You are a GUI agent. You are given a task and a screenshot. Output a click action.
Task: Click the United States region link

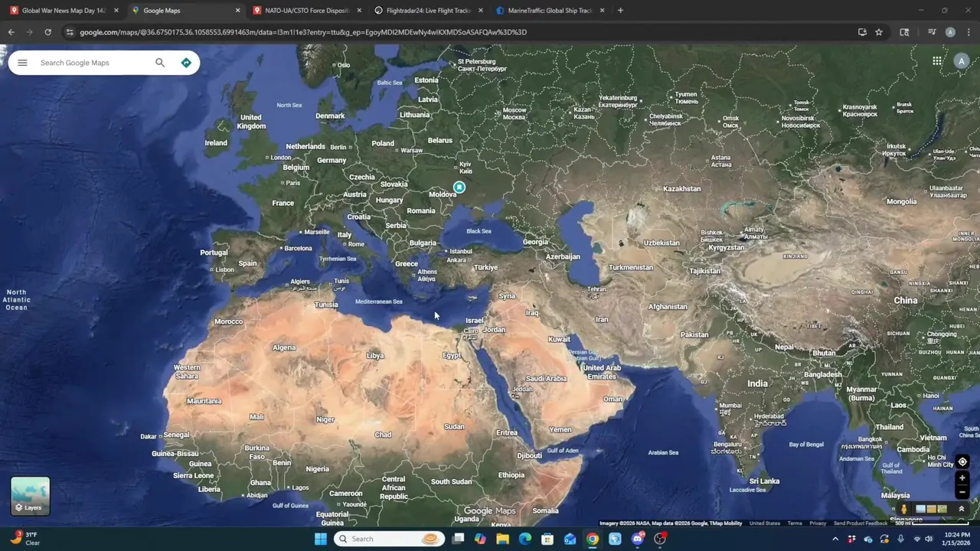click(765, 523)
